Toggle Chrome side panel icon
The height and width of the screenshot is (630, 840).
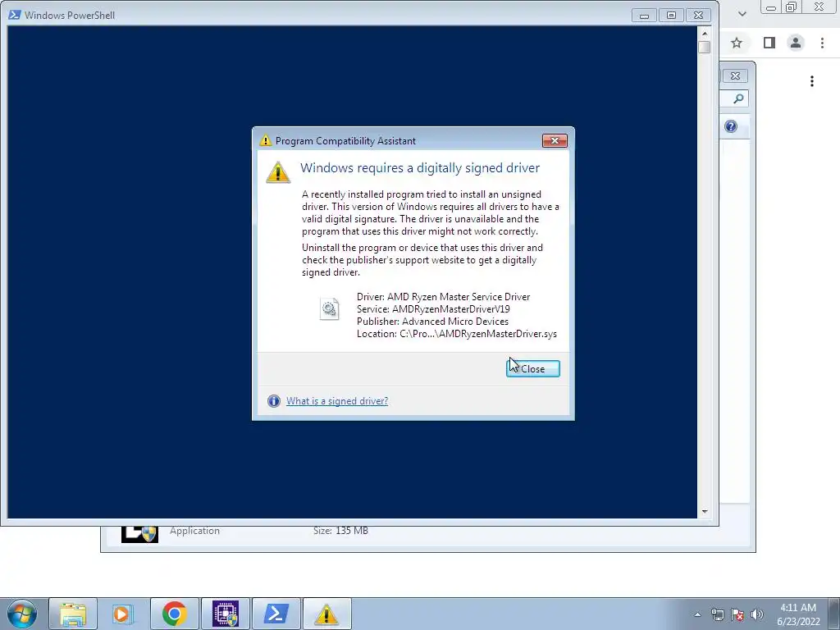tap(769, 43)
